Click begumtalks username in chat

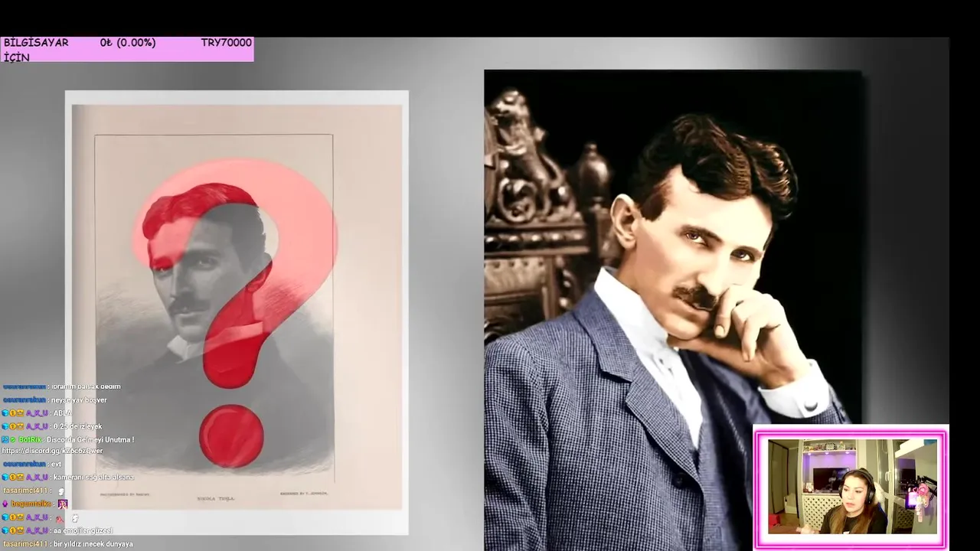coord(31,504)
